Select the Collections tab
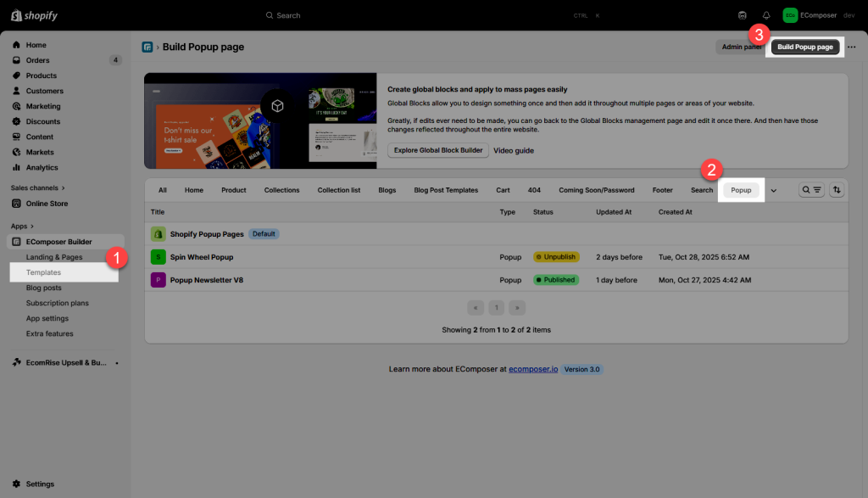The height and width of the screenshot is (498, 868). click(281, 190)
